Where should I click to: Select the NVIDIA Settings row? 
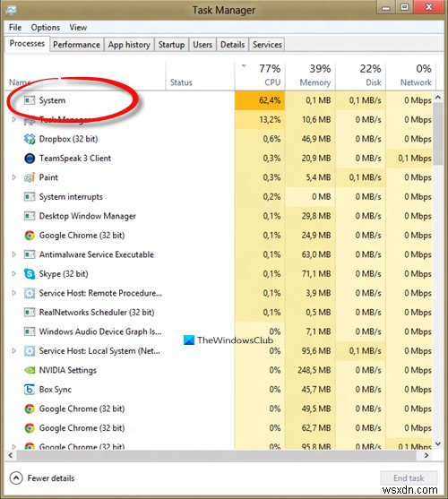click(x=219, y=370)
